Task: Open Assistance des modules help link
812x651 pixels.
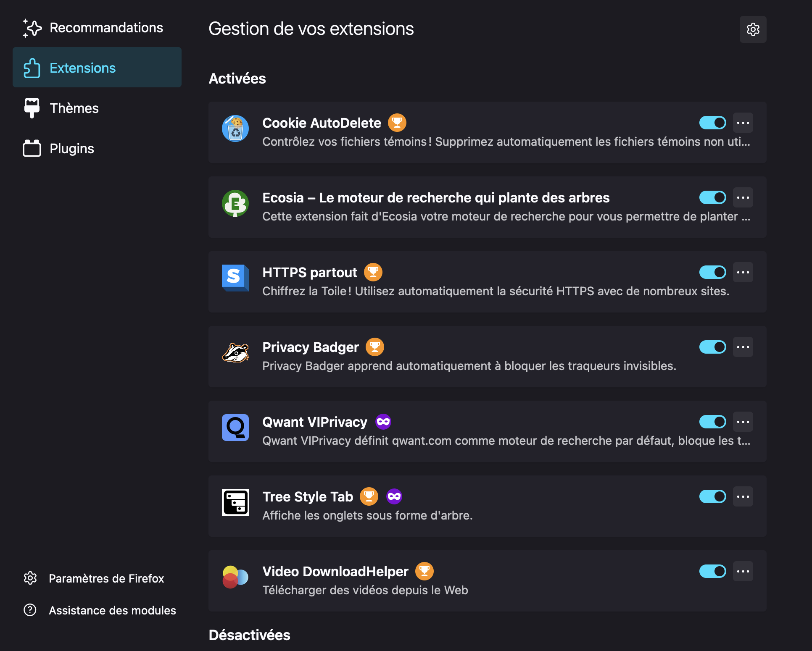Action: tap(112, 610)
